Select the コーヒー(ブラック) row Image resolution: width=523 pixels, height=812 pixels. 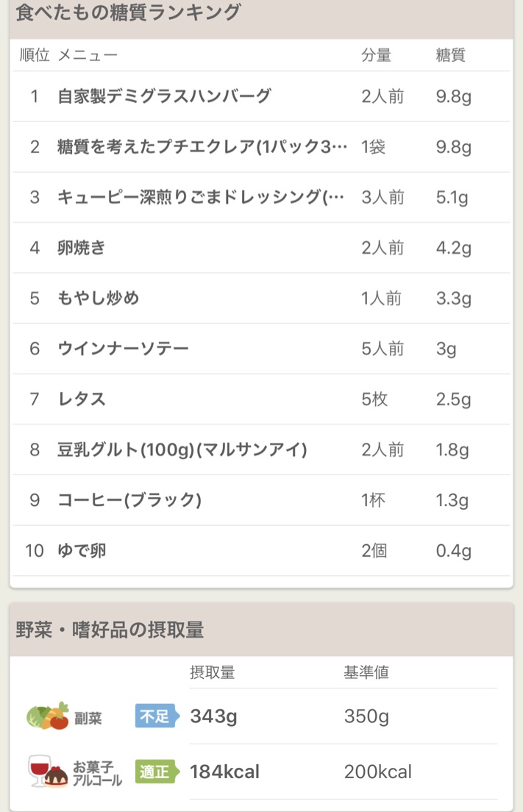(262, 500)
